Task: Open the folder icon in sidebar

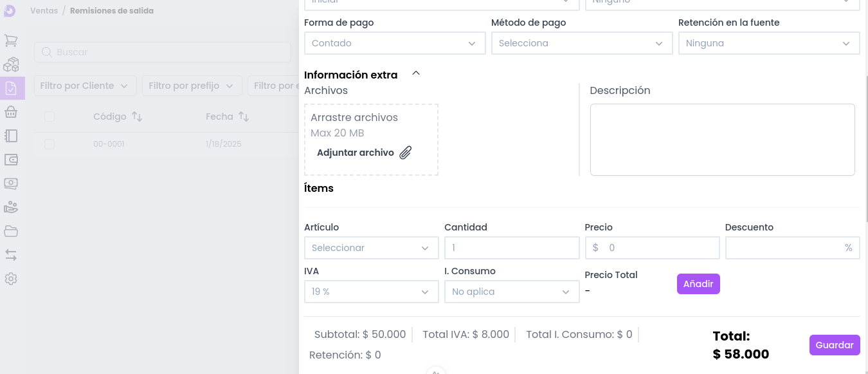Action: [11, 231]
